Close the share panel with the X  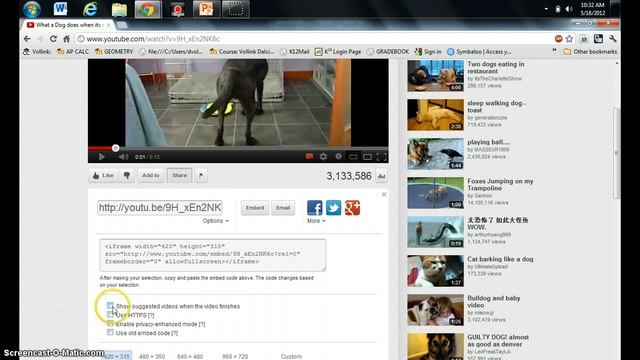[x=384, y=194]
